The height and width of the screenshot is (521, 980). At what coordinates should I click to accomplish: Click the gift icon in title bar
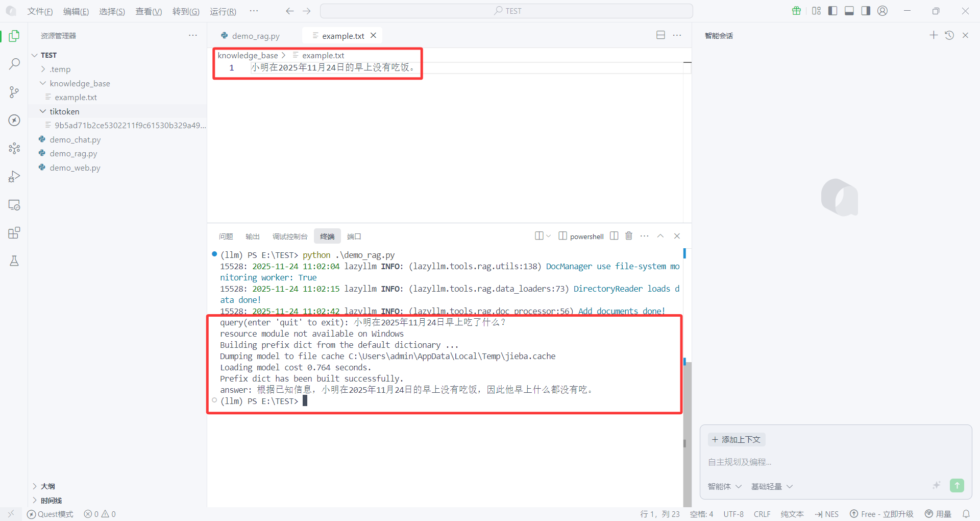pyautogui.click(x=796, y=11)
